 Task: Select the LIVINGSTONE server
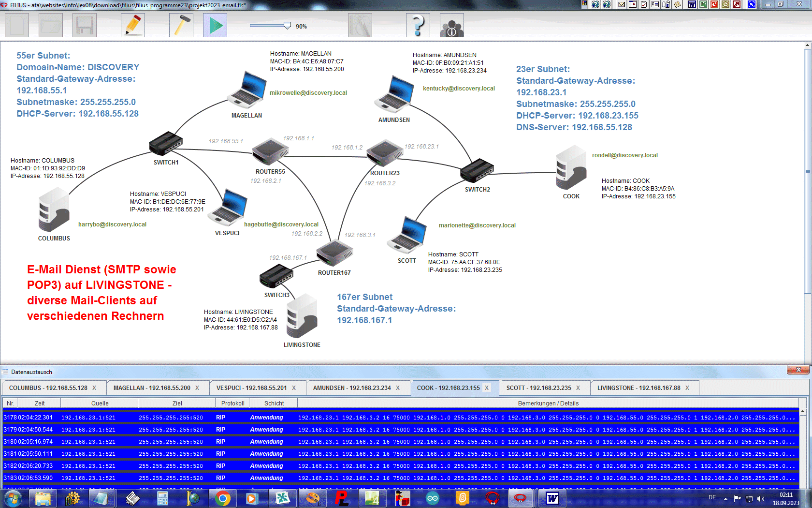[x=302, y=316]
